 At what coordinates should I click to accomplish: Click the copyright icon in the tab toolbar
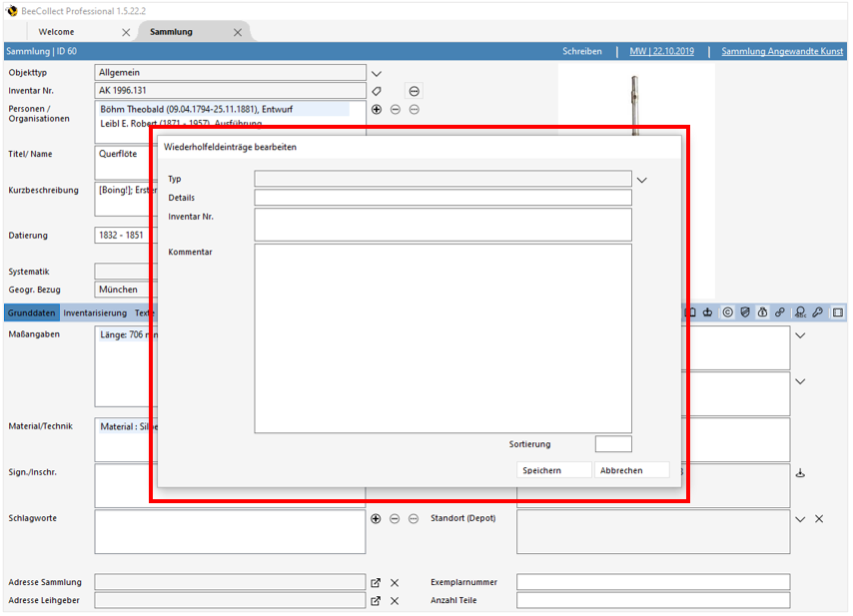coord(726,312)
